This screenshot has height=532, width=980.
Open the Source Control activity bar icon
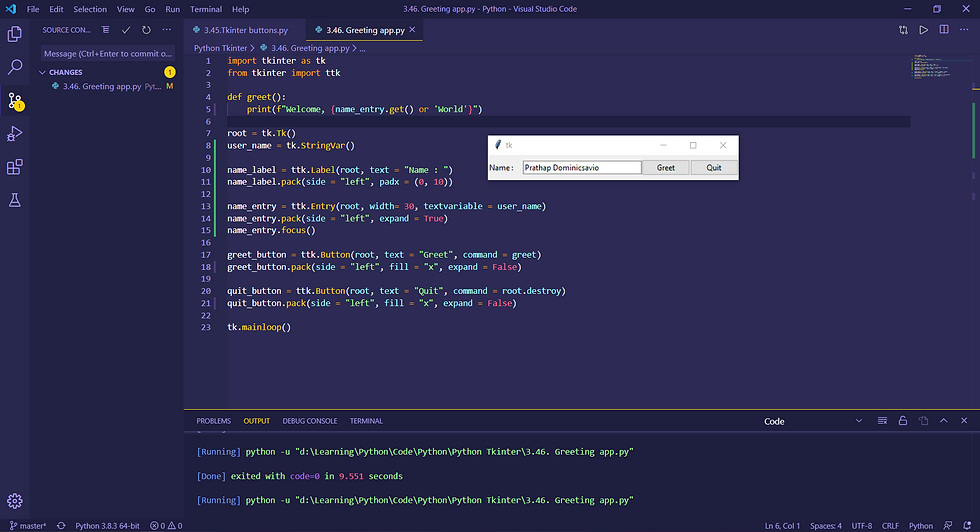15,101
